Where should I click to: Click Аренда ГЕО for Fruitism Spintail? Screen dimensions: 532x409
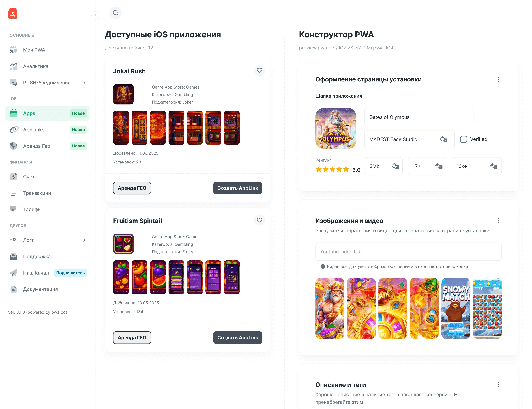click(132, 338)
